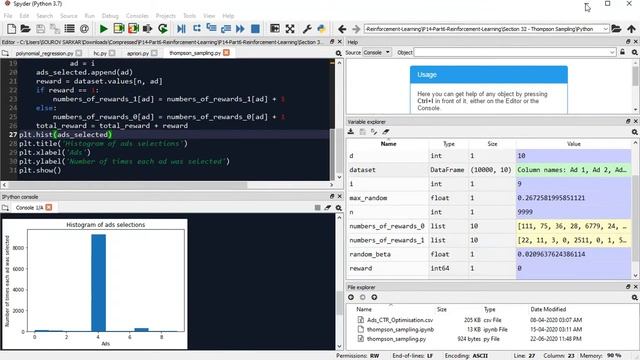This screenshot has width=640, height=360.
Task: Click the @ symbol toolbar icon
Action: click(84, 29)
